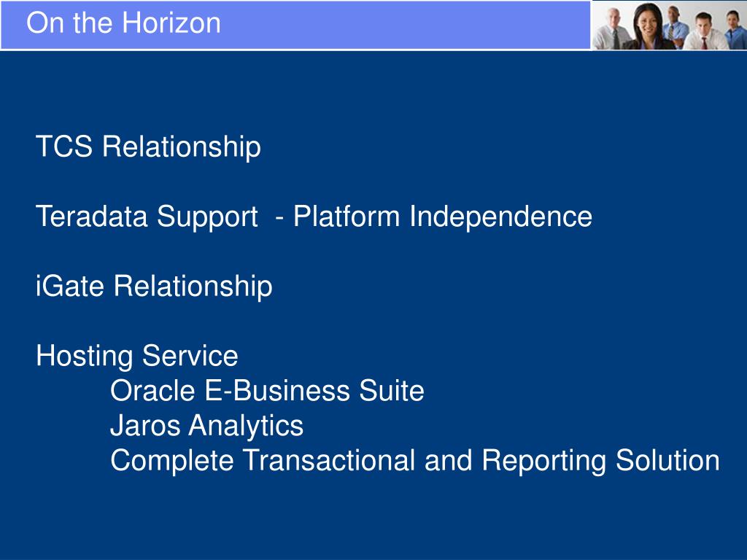
Task: Select the "TCS Relationship" text line
Action: point(148,147)
